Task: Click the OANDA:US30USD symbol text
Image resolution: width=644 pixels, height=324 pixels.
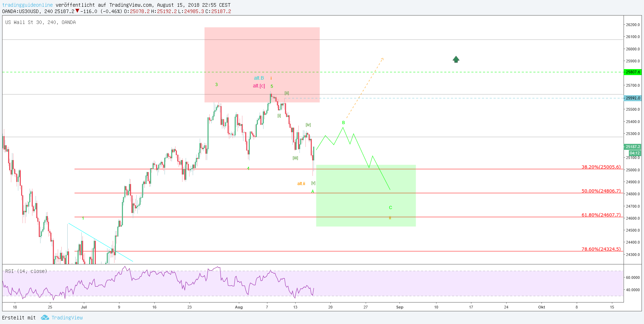Action: tap(20, 11)
